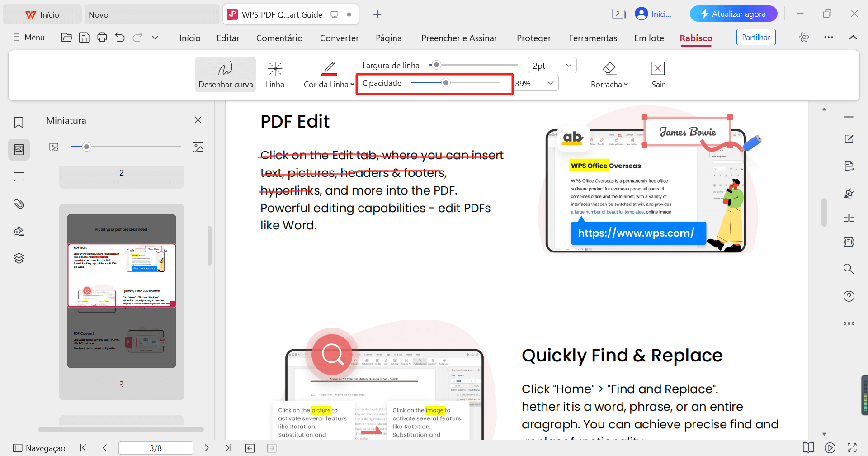Open the Converter menu tab
Screen dimensions: 868x456
click(339, 38)
